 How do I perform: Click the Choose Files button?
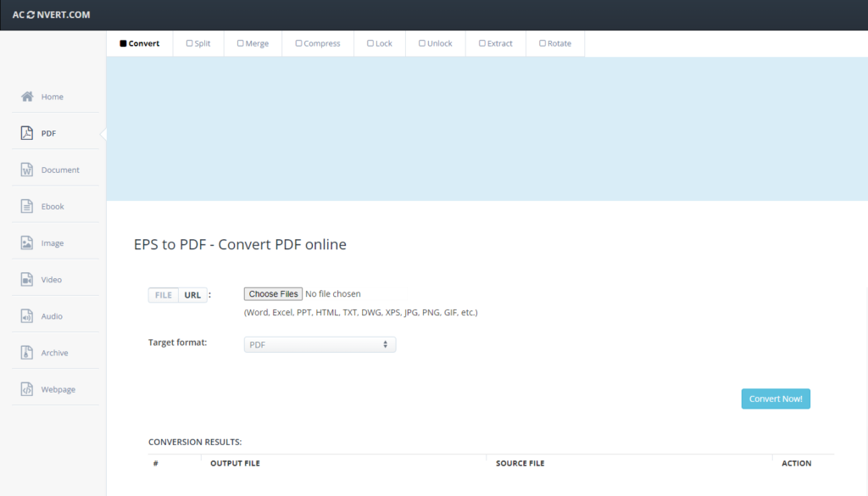pyautogui.click(x=273, y=294)
